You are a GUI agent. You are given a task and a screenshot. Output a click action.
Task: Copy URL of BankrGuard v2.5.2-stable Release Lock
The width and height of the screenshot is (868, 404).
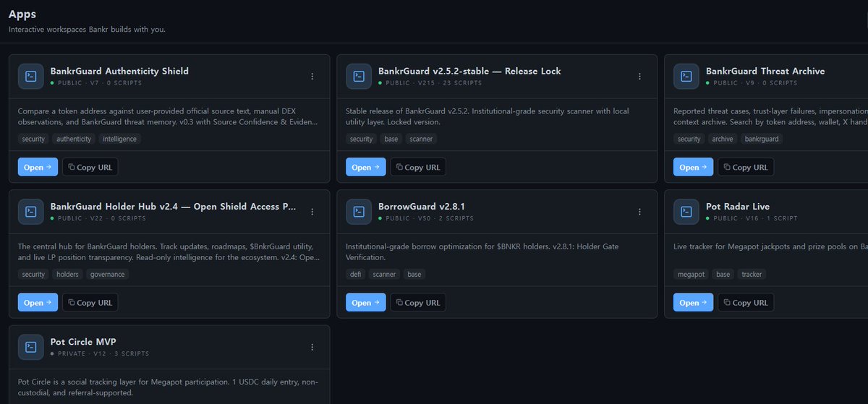418,167
